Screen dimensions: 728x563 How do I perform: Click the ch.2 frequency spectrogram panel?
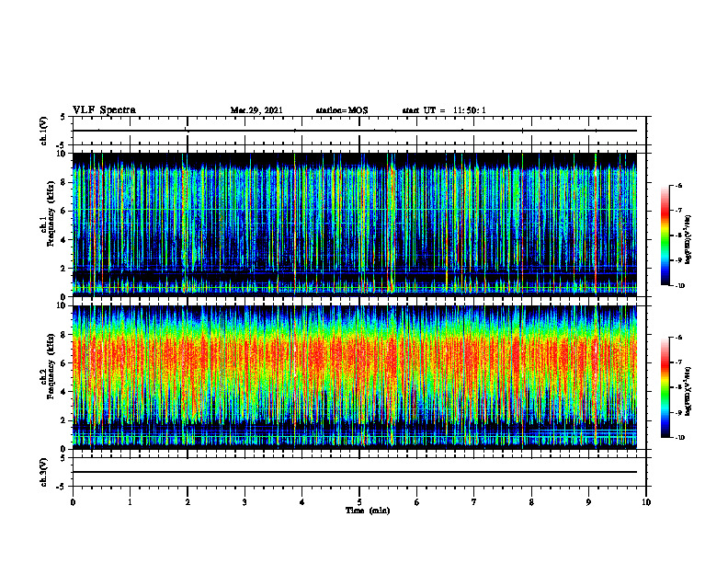359,377
